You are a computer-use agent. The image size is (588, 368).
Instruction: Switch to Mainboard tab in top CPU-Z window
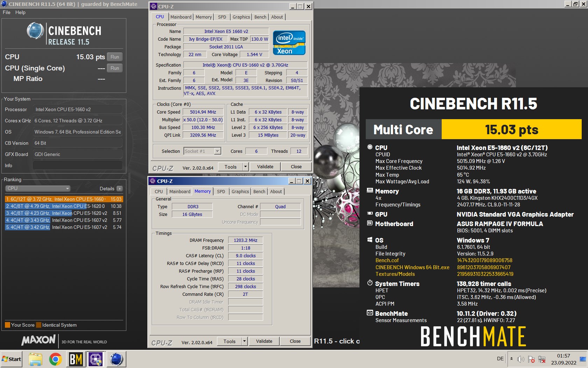coord(181,17)
